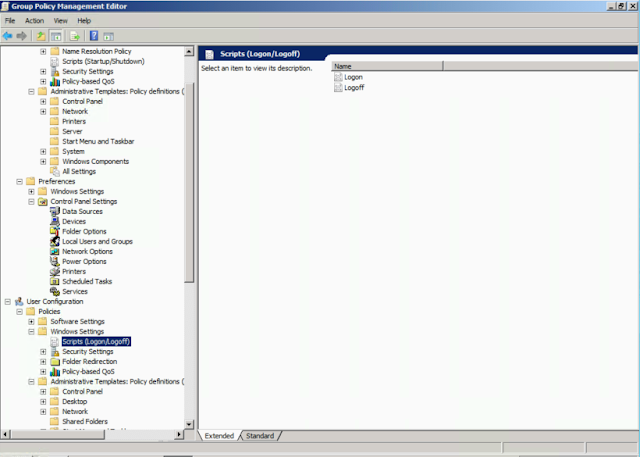Click the Back arrow toolbar icon

7,36
